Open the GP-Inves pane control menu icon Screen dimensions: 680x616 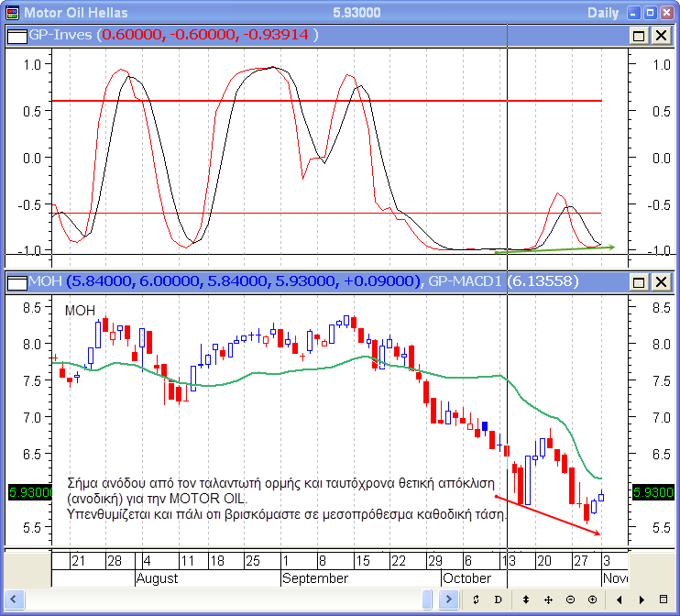(x=16, y=35)
